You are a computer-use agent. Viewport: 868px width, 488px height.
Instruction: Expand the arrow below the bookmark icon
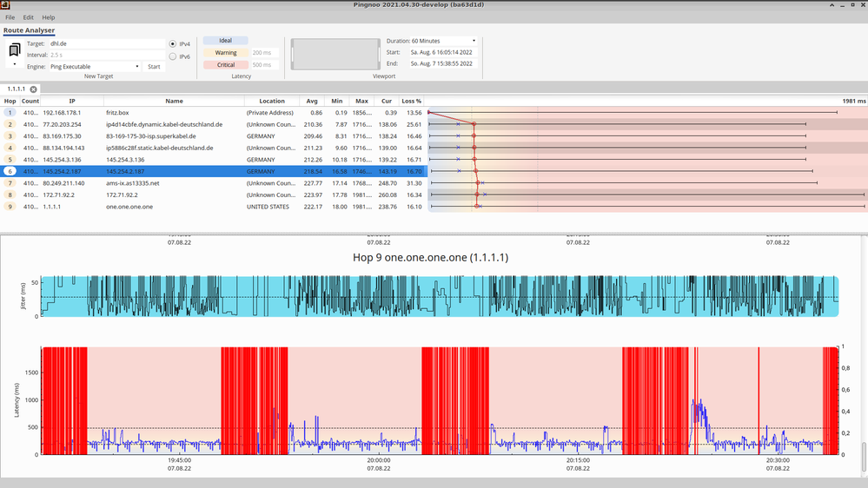tap(14, 65)
